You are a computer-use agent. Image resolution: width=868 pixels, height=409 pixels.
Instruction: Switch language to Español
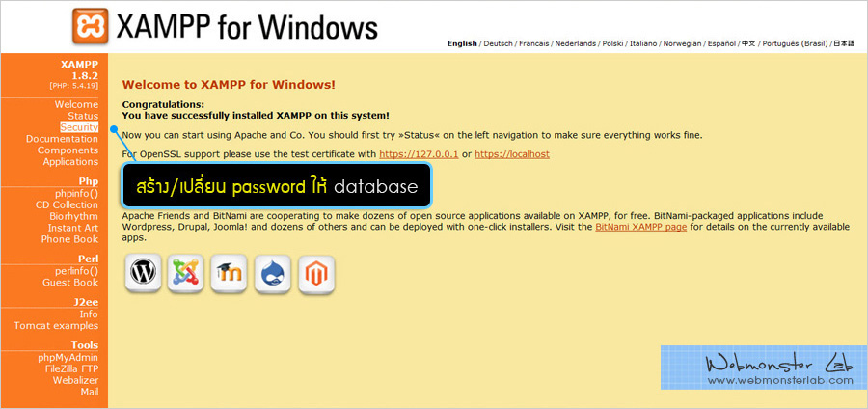(721, 43)
